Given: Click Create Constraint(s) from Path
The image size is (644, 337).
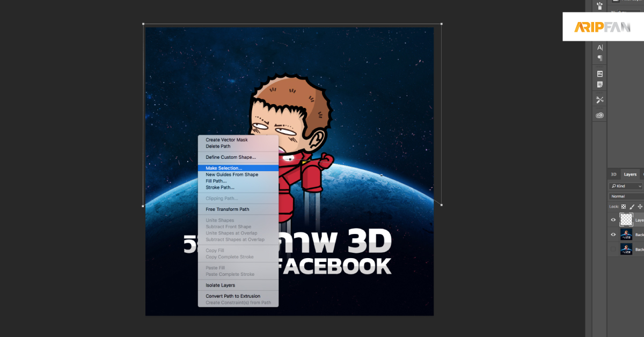Looking at the screenshot, I should pos(238,303).
